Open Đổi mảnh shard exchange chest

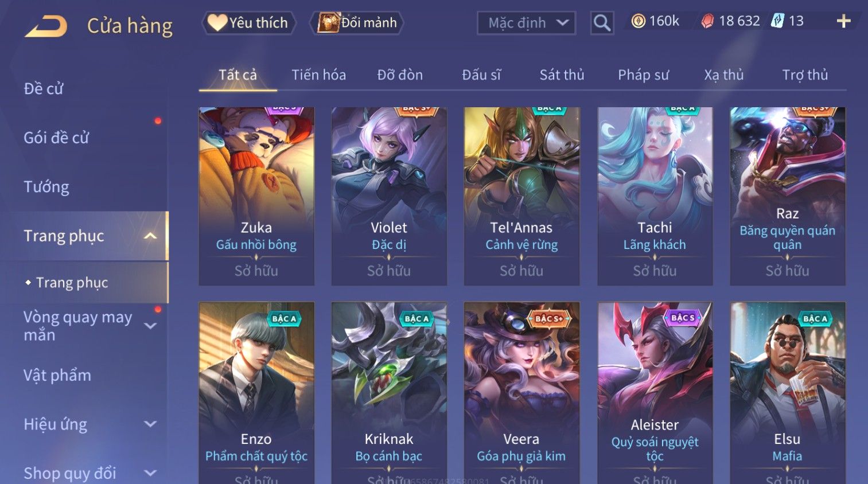coord(357,23)
